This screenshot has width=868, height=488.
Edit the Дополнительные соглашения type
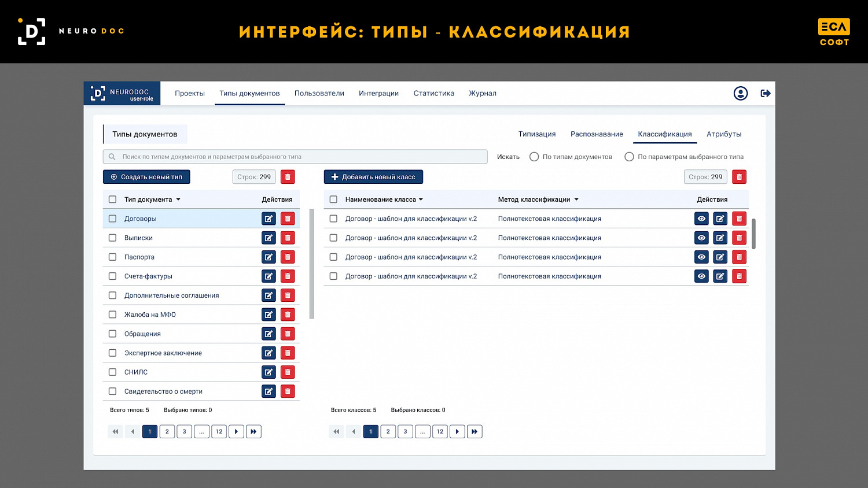point(269,295)
